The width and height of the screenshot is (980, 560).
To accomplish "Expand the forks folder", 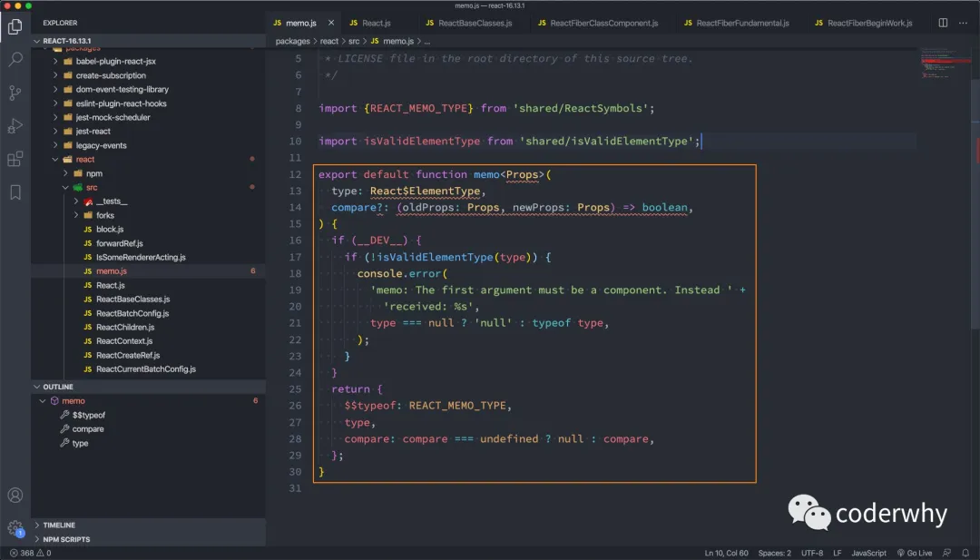I will point(148,215).
